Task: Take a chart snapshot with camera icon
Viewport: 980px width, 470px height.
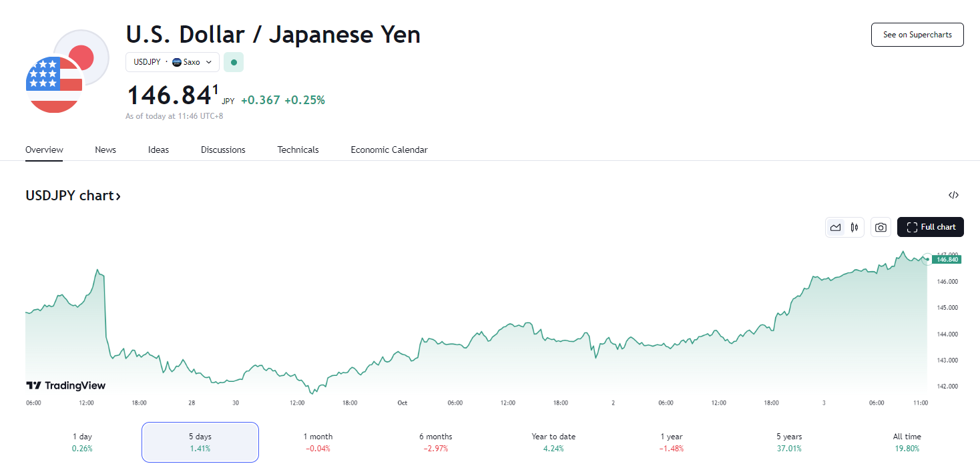Action: 881,227
